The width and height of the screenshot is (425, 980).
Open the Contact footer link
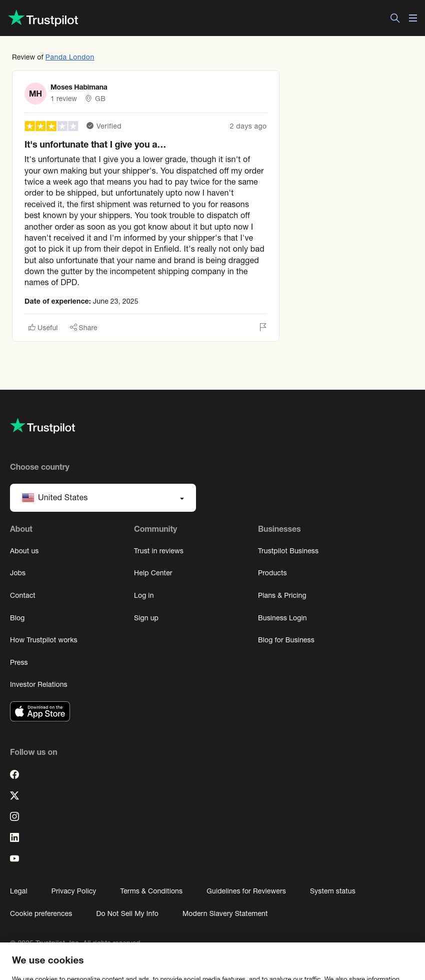(x=22, y=595)
